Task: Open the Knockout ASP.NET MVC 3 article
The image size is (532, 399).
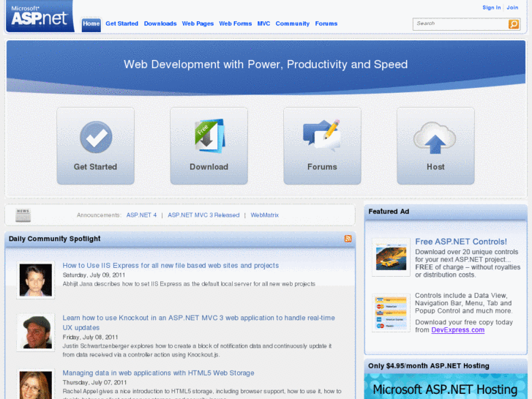Action: coord(199,323)
